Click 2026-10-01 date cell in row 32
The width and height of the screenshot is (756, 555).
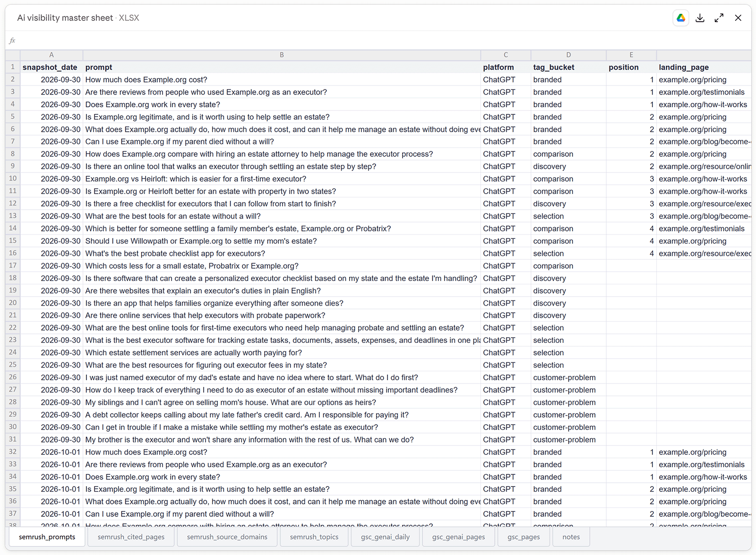pos(52,452)
